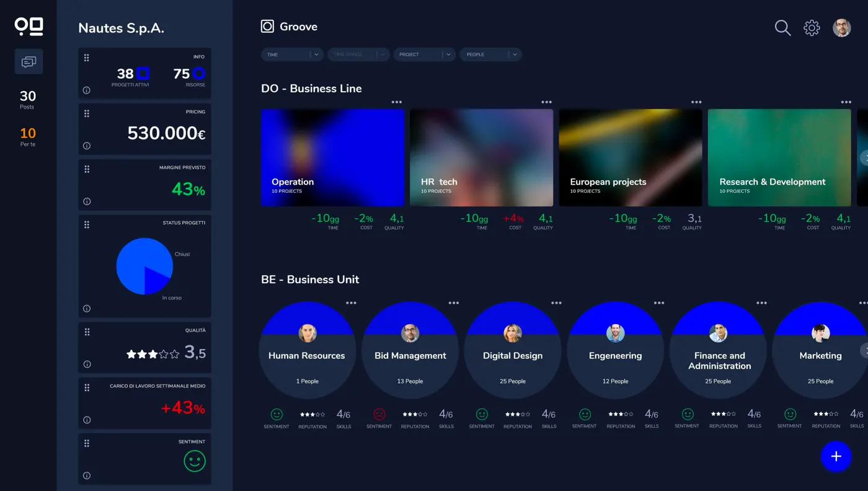
Task: Open more options for Human Resources unit
Action: (x=352, y=303)
